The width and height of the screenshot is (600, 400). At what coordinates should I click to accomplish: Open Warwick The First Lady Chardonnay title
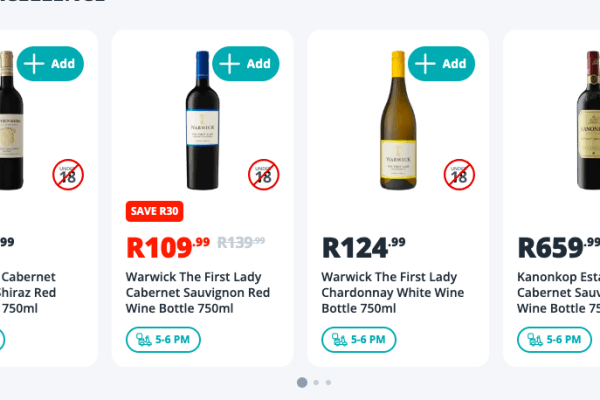(x=388, y=292)
